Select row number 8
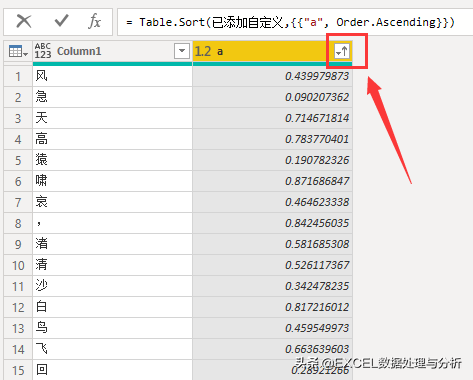 coord(18,224)
